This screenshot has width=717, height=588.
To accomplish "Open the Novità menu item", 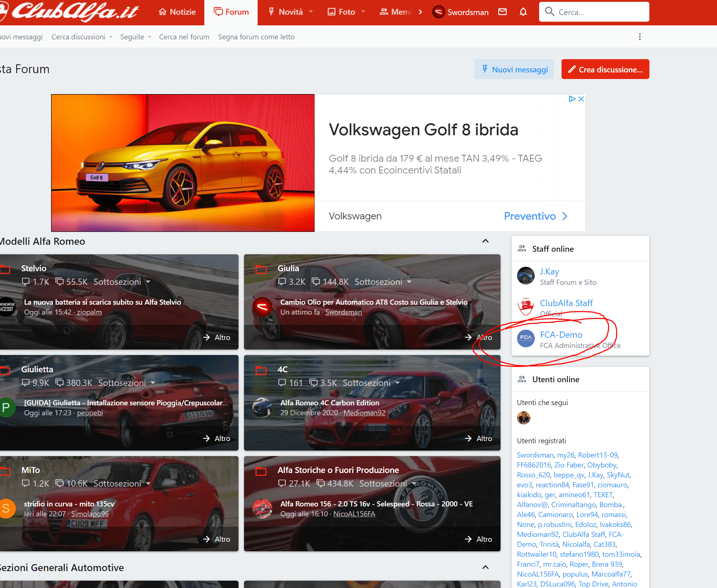I will coord(286,12).
